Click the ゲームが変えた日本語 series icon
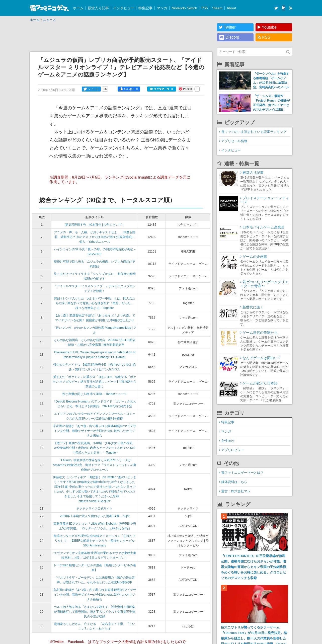 pos(228,389)
